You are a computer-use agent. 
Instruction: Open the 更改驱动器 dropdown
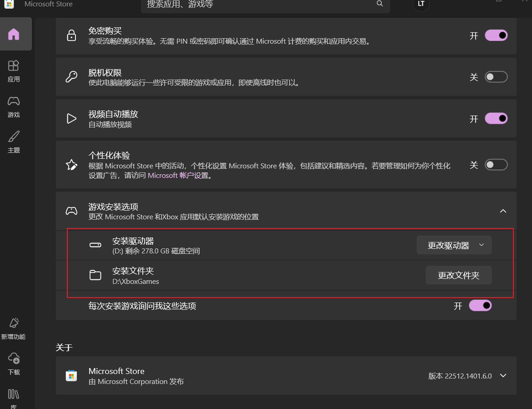[x=454, y=245]
